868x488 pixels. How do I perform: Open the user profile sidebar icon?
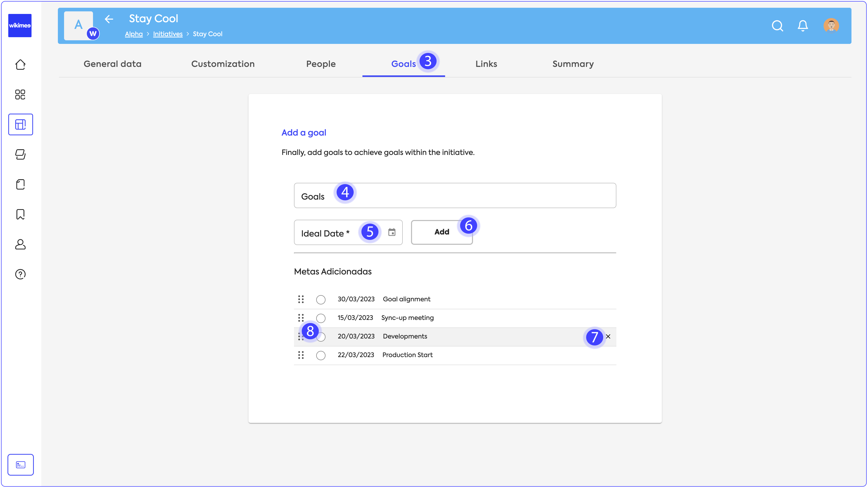[20, 244]
